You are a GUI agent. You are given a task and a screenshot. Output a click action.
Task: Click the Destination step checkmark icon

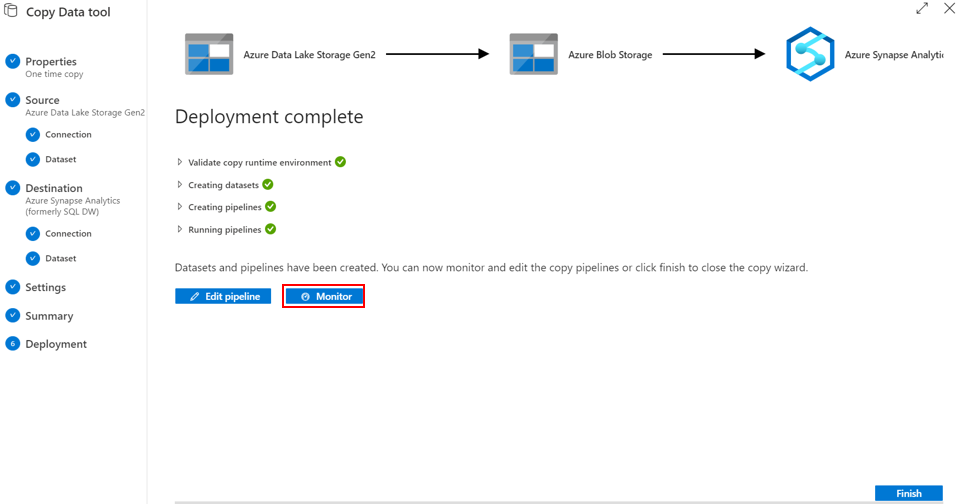(12, 187)
